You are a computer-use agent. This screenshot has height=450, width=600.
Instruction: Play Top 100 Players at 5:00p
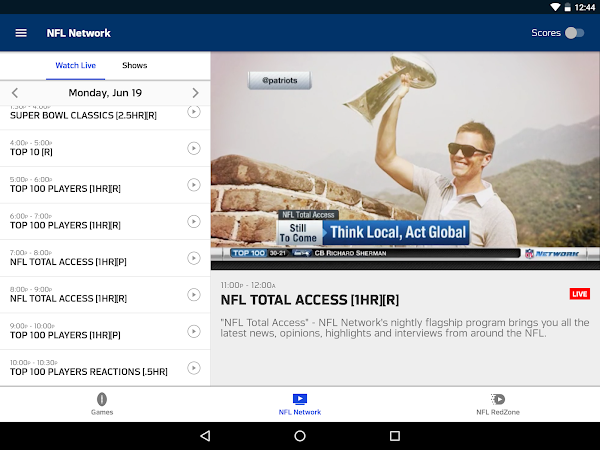click(194, 185)
